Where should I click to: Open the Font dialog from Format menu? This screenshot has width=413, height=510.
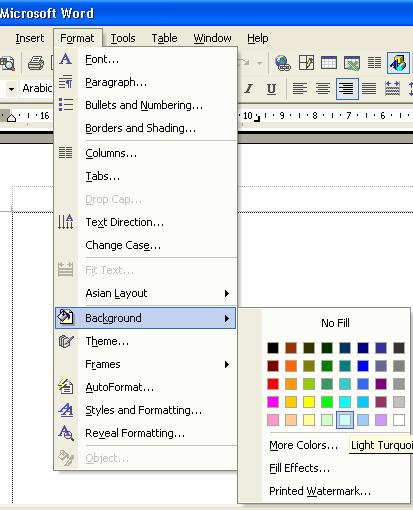tap(145, 59)
